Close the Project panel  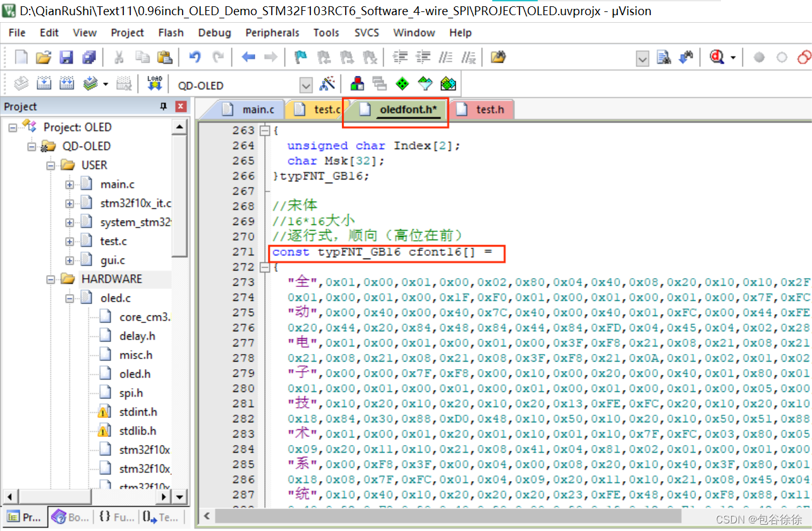coord(181,106)
